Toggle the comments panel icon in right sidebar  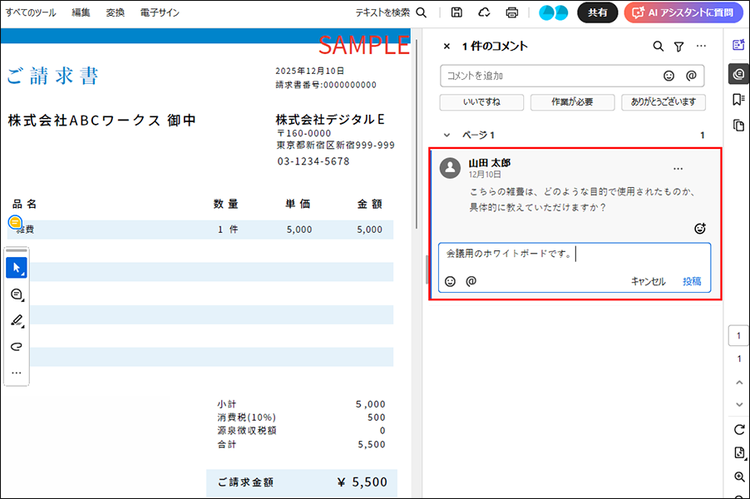click(739, 73)
